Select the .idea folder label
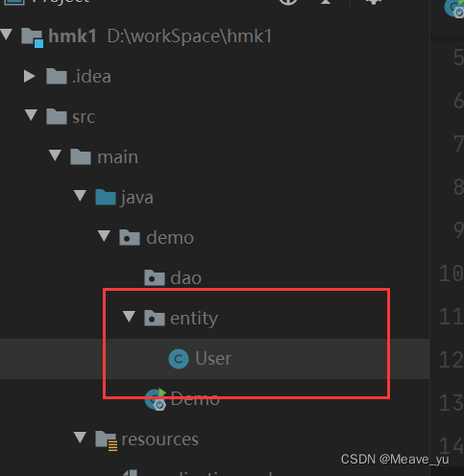The height and width of the screenshot is (476, 464). 91,77
